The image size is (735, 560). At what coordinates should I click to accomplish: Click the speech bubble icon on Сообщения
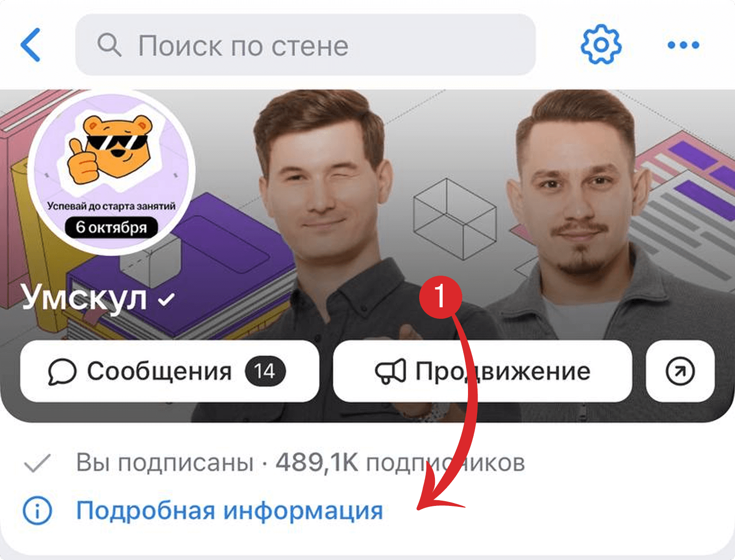pyautogui.click(x=62, y=372)
